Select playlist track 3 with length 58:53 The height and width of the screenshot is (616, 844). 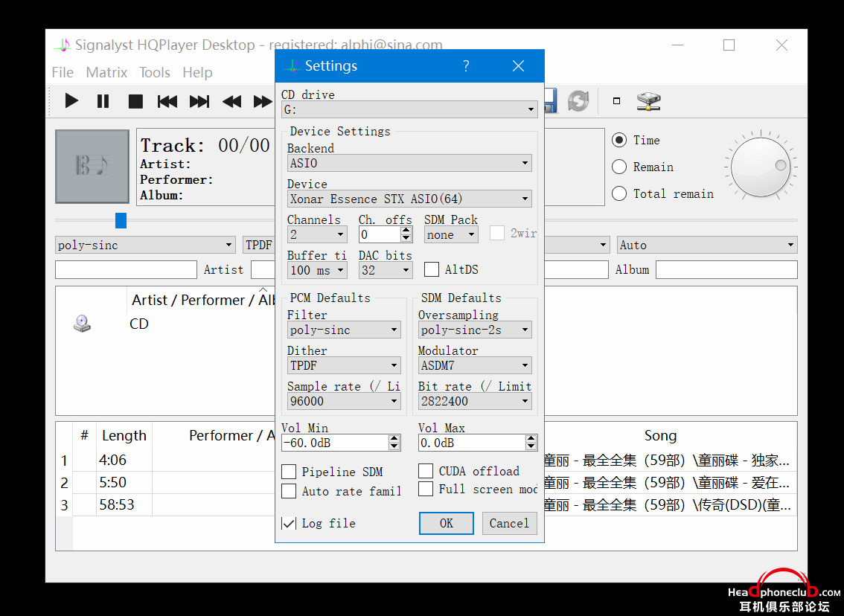click(x=426, y=504)
